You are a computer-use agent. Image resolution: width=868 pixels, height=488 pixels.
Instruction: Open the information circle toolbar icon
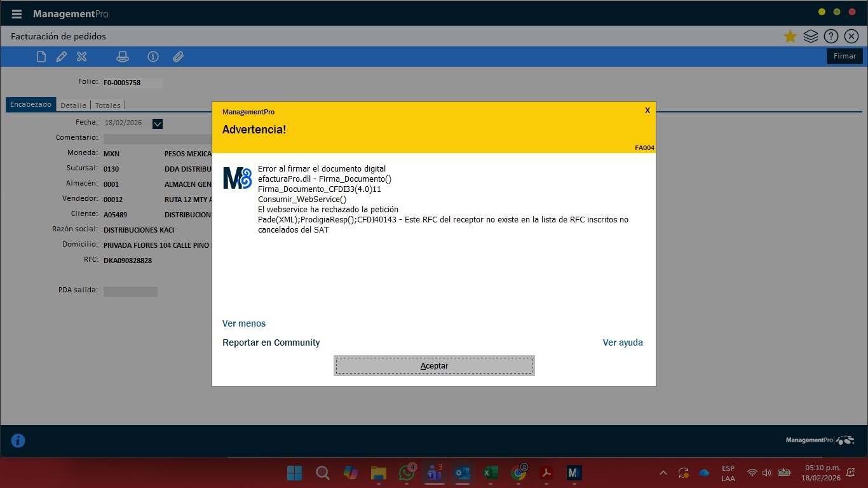(x=153, y=57)
